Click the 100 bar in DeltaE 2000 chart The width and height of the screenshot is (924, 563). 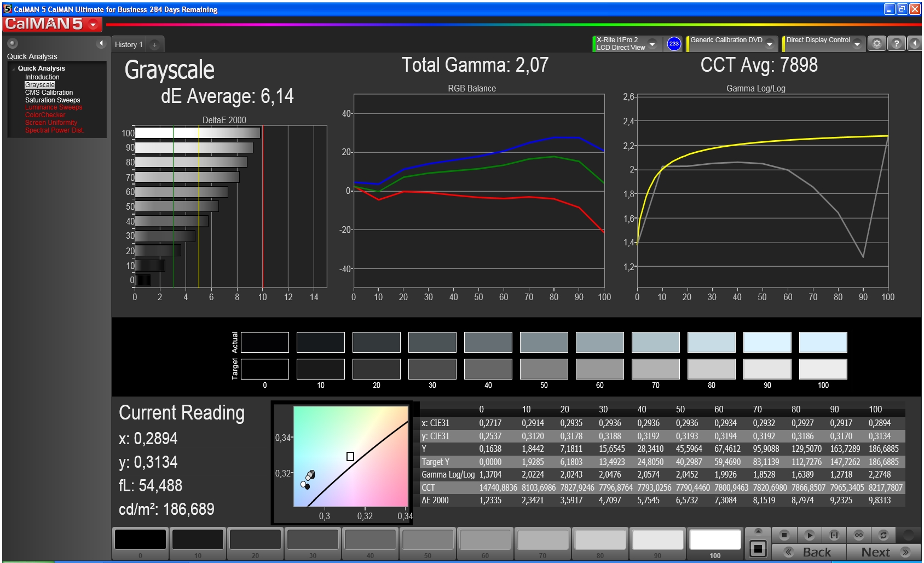[198, 133]
